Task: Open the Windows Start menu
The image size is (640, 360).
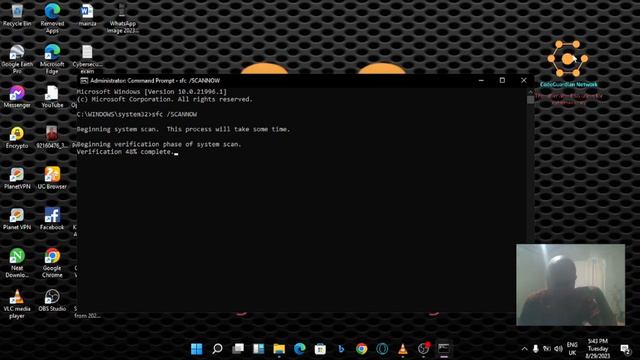Action: [x=197, y=349]
